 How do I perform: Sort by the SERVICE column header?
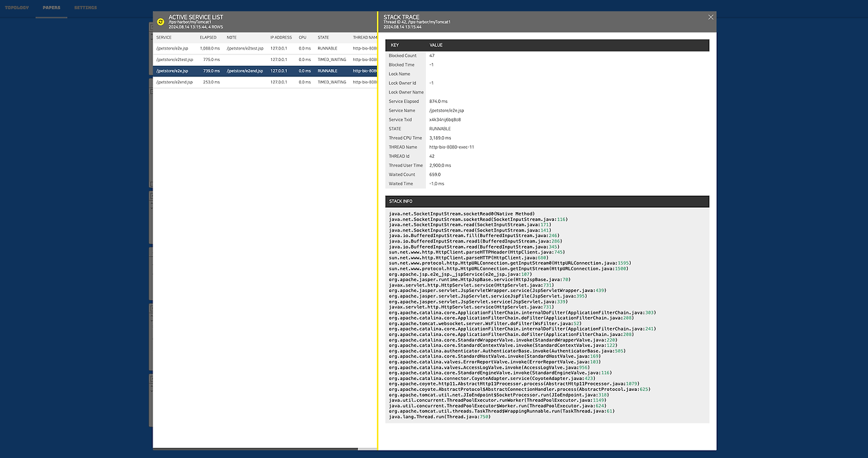164,37
